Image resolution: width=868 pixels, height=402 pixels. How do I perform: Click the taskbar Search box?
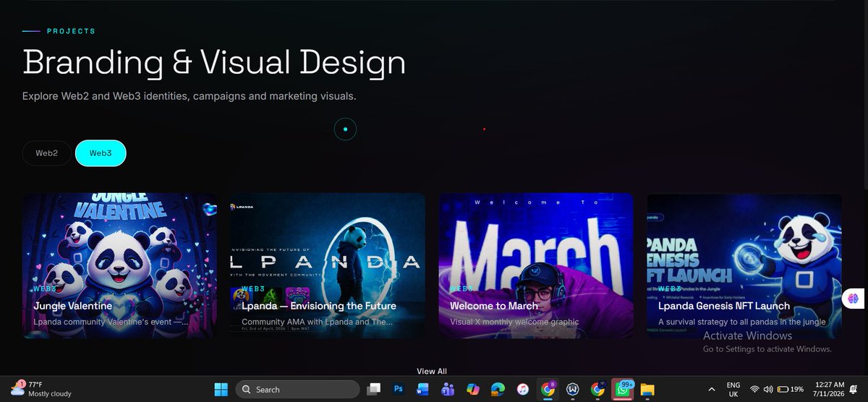coord(298,390)
